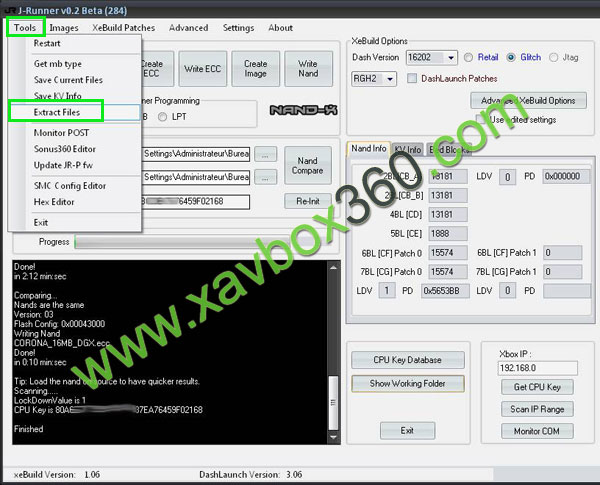Image resolution: width=600 pixels, height=485 pixels.
Task: Open the Tools menu
Action: click(x=25, y=28)
